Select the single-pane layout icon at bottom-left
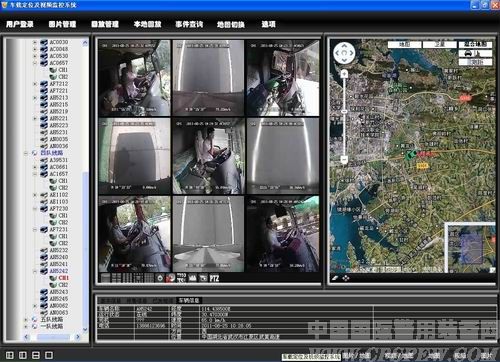Viewport: 500px width, 362px height. click(x=49, y=355)
